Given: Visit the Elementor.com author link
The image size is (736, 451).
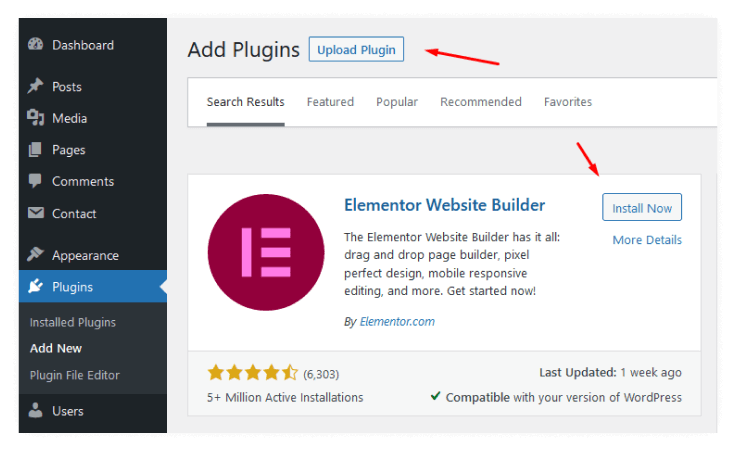Looking at the screenshot, I should tap(397, 321).
